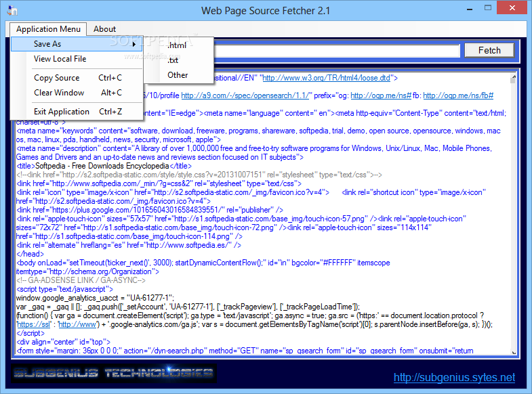This screenshot has height=394, width=532.
Task: Click the 'var _gaq' script line
Action: 188,307
